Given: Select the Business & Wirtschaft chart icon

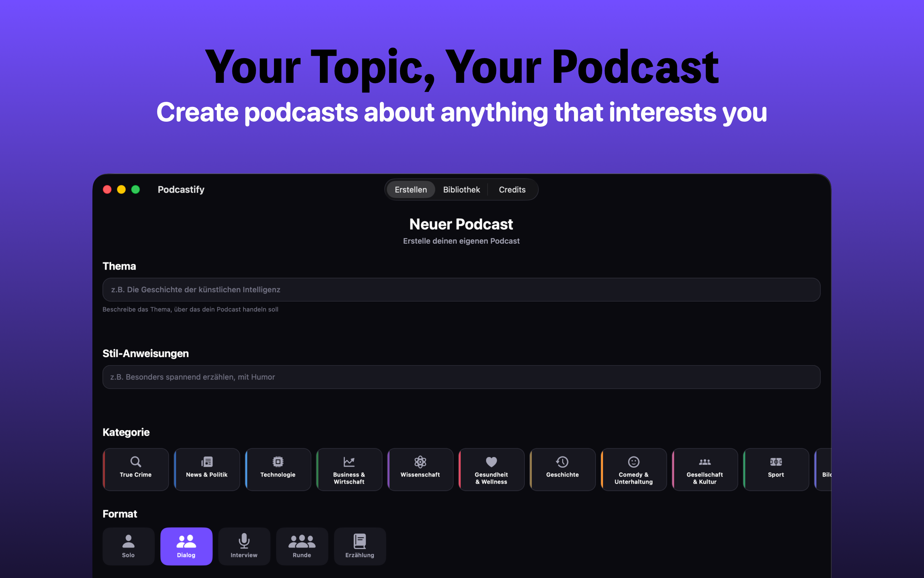Looking at the screenshot, I should [349, 462].
